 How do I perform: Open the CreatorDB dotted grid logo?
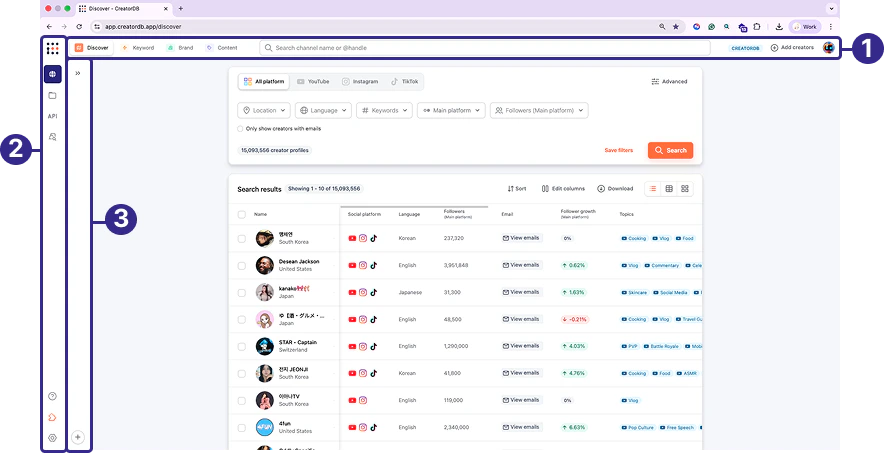pos(52,48)
